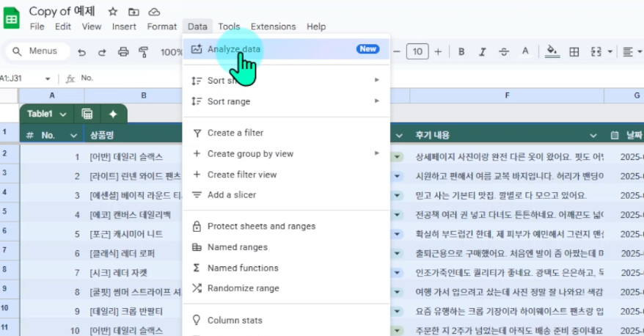Open the cloud document status icon
Screen dimensions: 644x336
pos(154,12)
